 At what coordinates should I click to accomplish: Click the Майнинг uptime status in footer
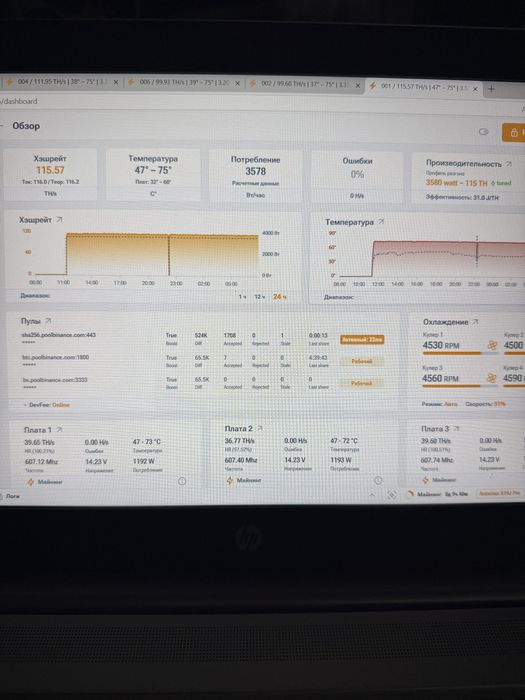coord(438,494)
